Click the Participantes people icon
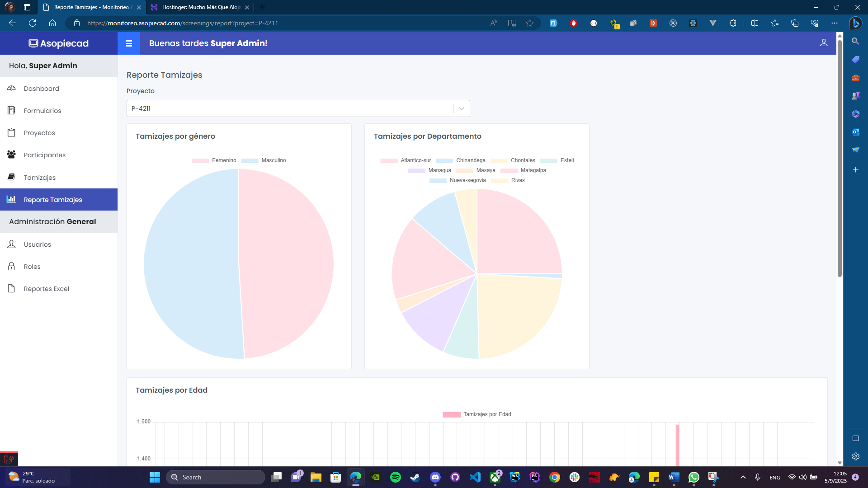This screenshot has height=488, width=868. 12,155
